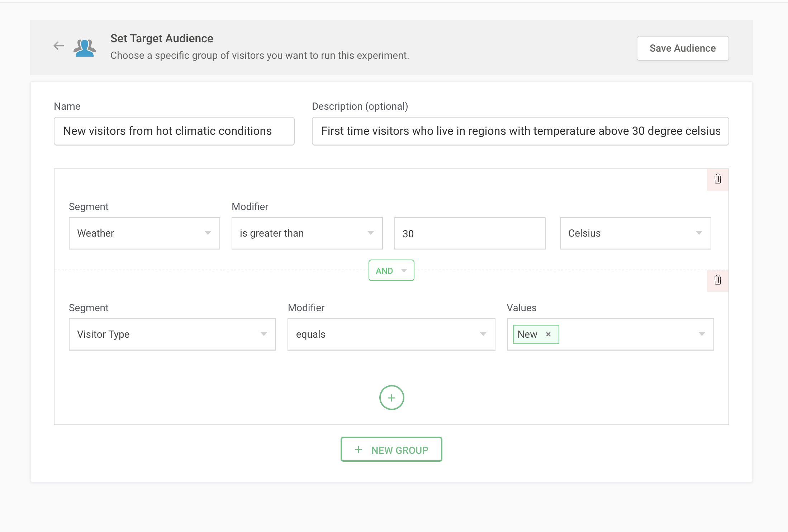The height and width of the screenshot is (532, 788).
Task: Change the Celsius unit dropdown
Action: [635, 233]
